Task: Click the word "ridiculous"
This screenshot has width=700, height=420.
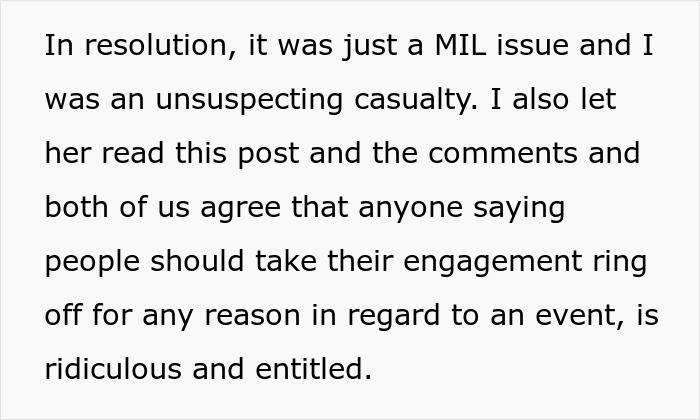Action: [112, 371]
